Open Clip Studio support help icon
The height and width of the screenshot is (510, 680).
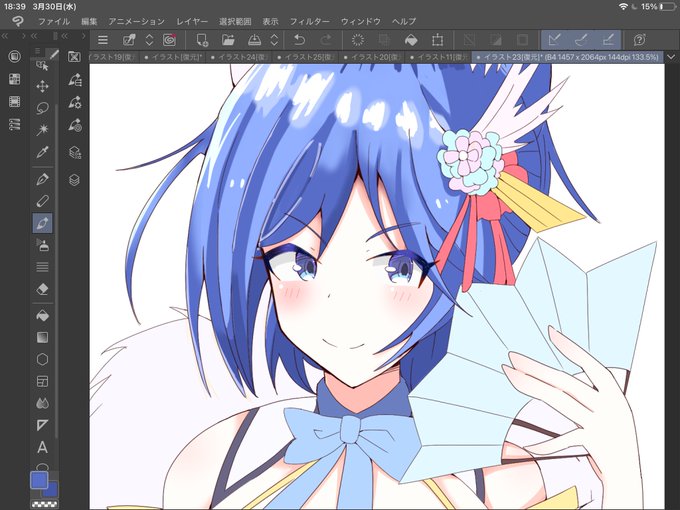tap(639, 40)
